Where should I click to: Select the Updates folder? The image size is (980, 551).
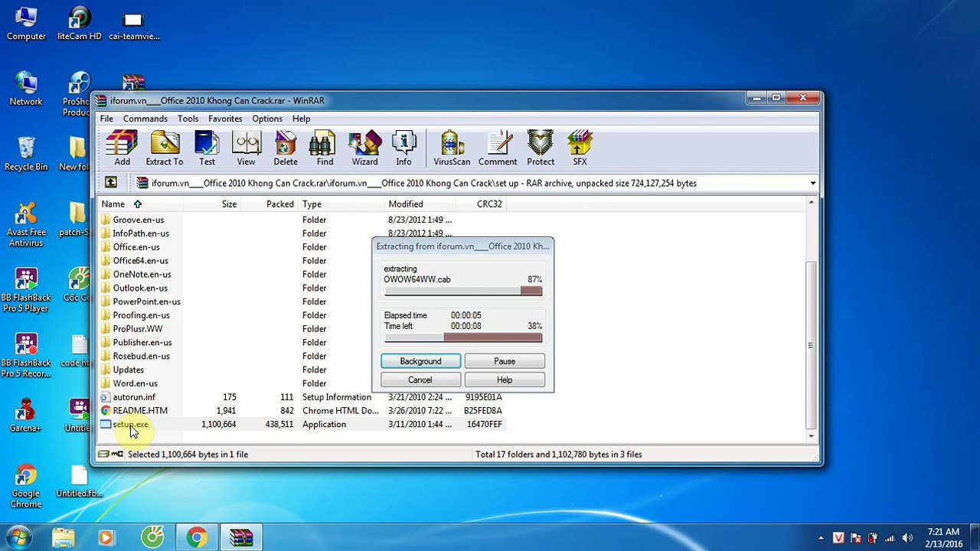pyautogui.click(x=129, y=370)
